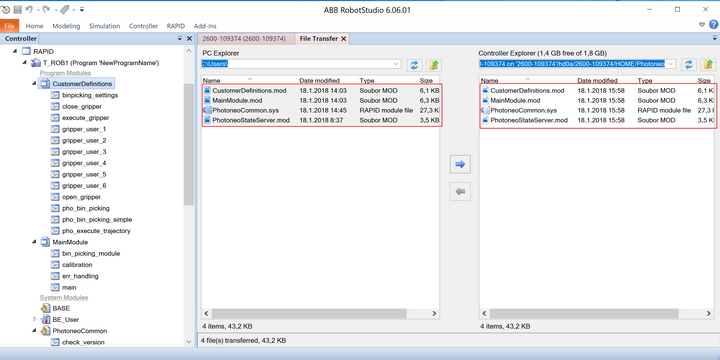Go up one folder in Controller Explorer
The image size is (720, 360).
point(708,65)
